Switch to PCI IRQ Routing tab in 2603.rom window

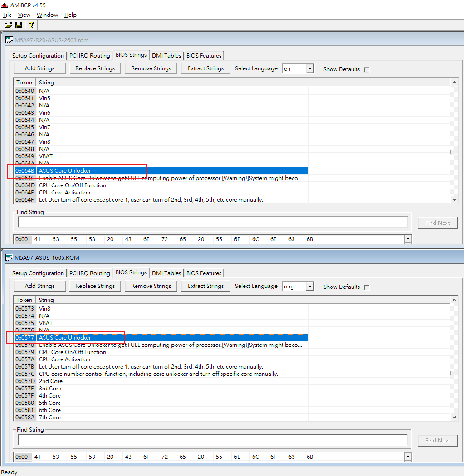[90, 56]
